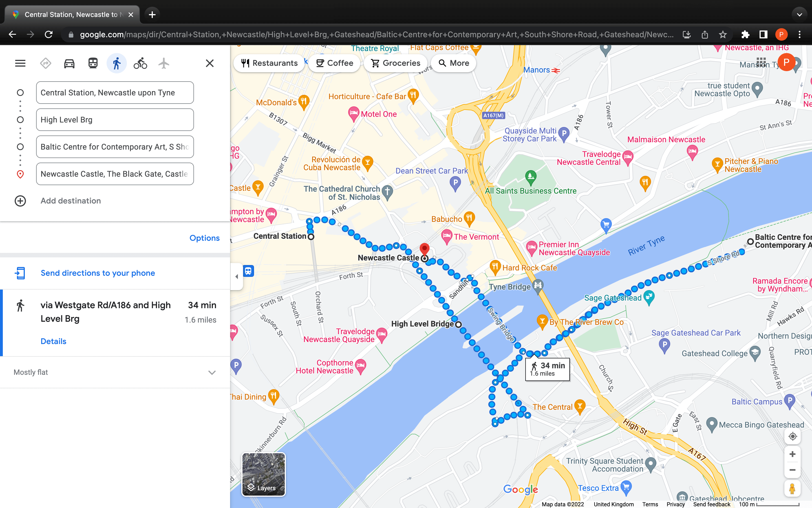Zoom in on the map
Screen dimensions: 812x508
pyautogui.click(x=793, y=454)
